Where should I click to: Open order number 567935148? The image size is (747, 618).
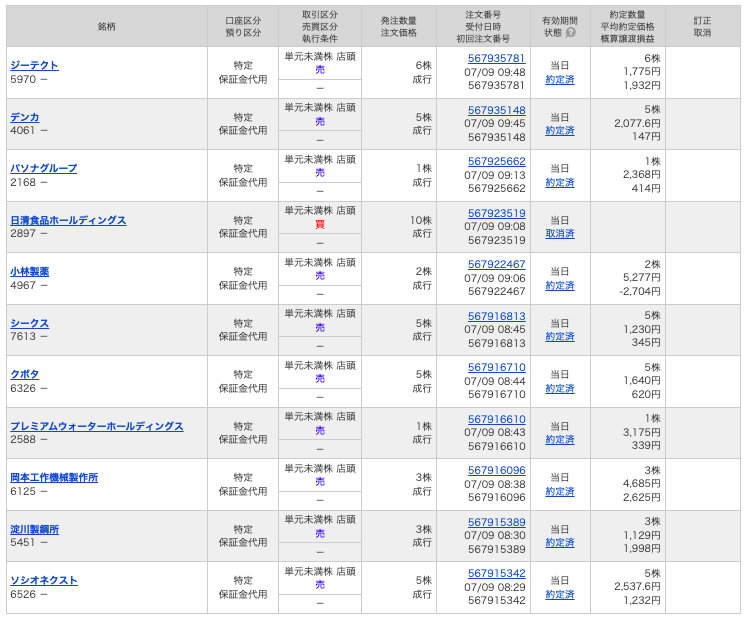pos(496,110)
